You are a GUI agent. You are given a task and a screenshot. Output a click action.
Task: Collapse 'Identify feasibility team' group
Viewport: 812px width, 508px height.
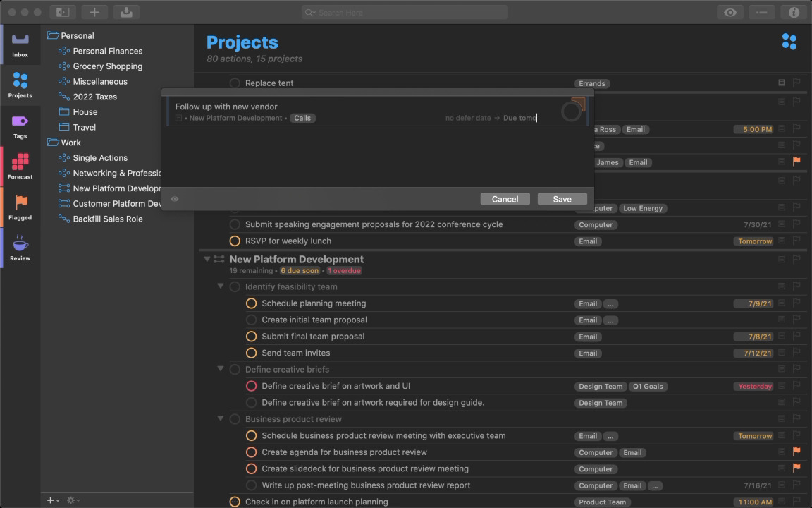(221, 286)
